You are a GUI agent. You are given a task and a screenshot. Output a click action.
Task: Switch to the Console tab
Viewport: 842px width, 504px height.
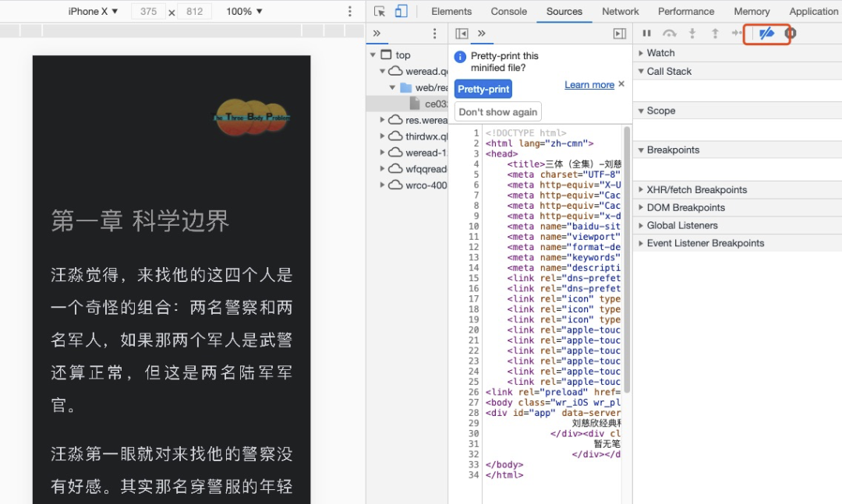point(508,12)
